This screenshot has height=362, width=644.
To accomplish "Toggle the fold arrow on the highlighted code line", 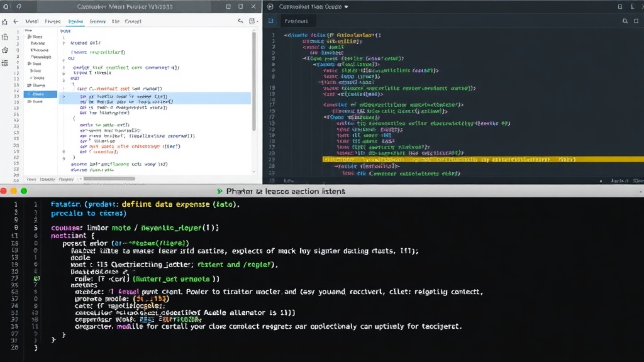I will click(64, 96).
